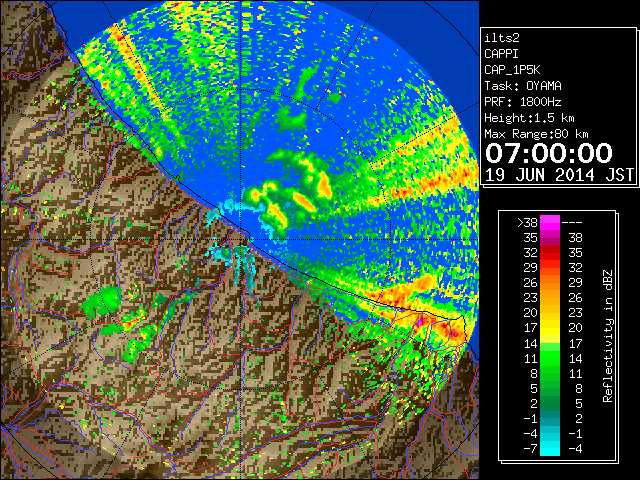Viewport: 640px width, 480px height.
Task: Pick the yellow-green 14–17 dBZ band
Action: 550,343
